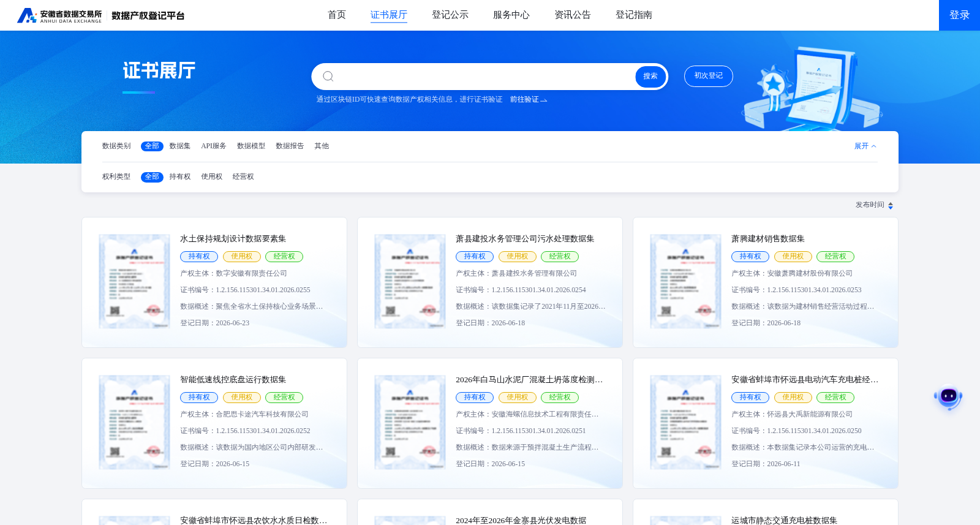Open title 萧县建投水务管理公司污水处理数据集
This screenshot has height=525, width=980.
(525, 239)
